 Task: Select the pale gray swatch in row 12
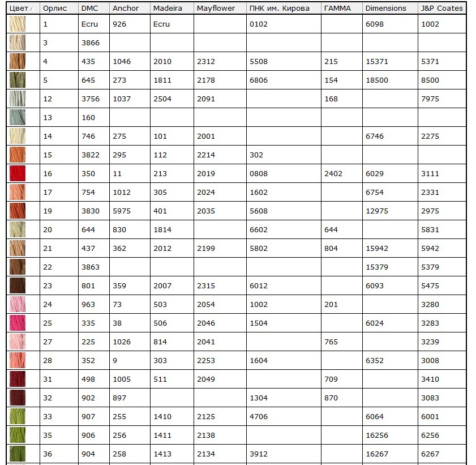(18, 99)
